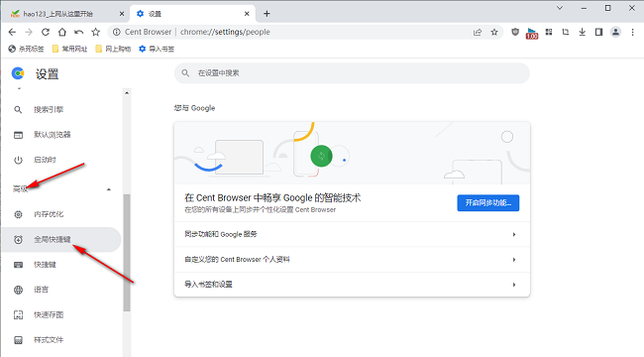Screen dimensions: 644x357
Task: View site info next to Cent Browser
Action: [x=117, y=32]
